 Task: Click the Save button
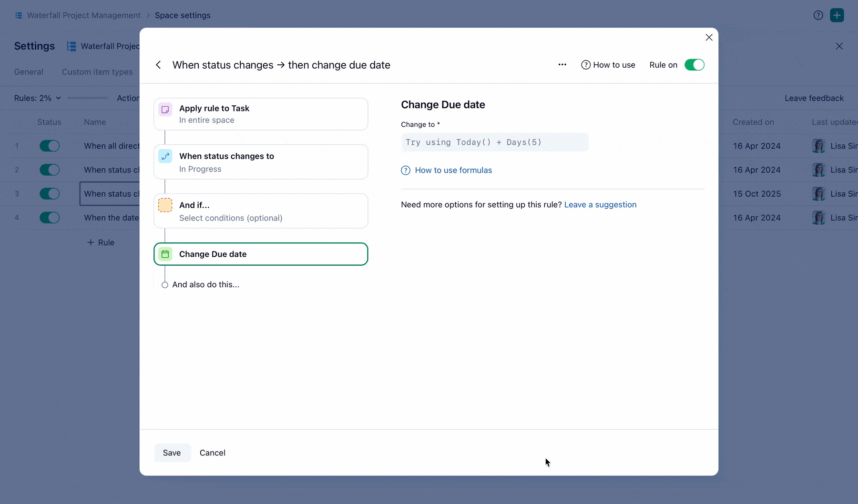(x=172, y=453)
